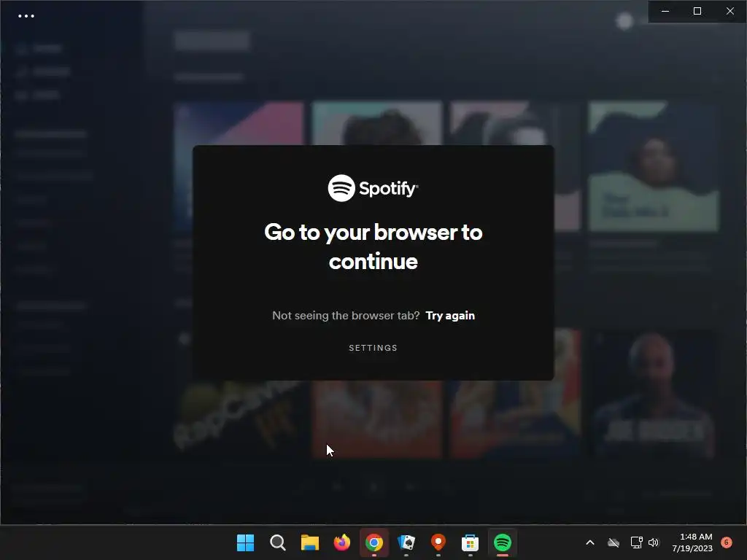The width and height of the screenshot is (747, 560).
Task: Open network status tray icon
Action: tap(636, 542)
